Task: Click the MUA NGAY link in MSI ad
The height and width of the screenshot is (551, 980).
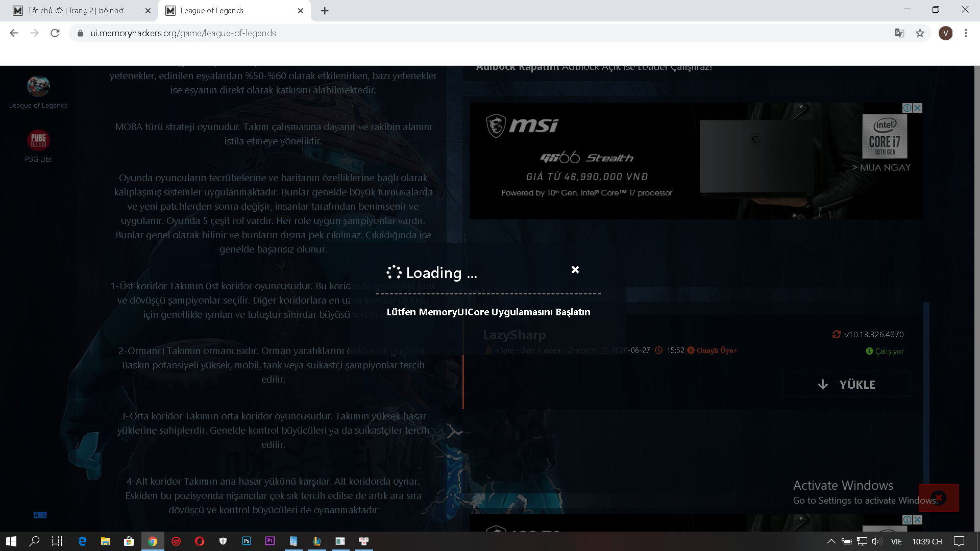Action: [881, 167]
